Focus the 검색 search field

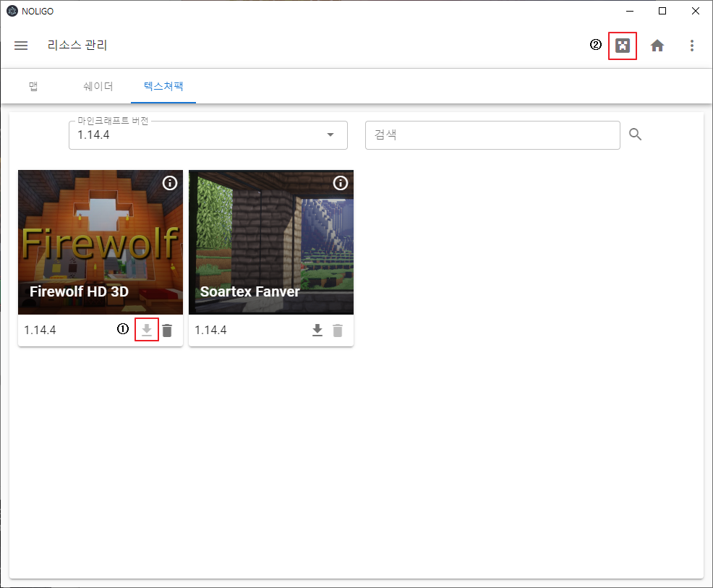click(492, 135)
